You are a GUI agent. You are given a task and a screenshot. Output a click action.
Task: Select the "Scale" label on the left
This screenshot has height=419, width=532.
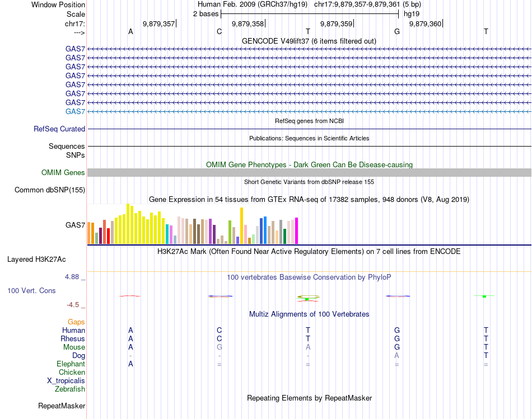point(76,14)
